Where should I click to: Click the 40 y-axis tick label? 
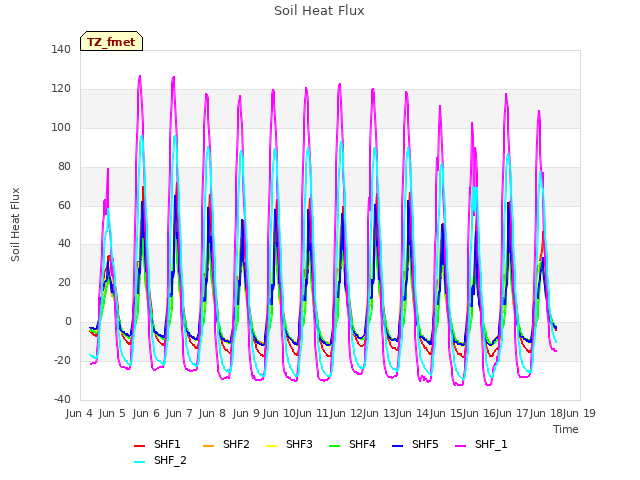[64, 244]
